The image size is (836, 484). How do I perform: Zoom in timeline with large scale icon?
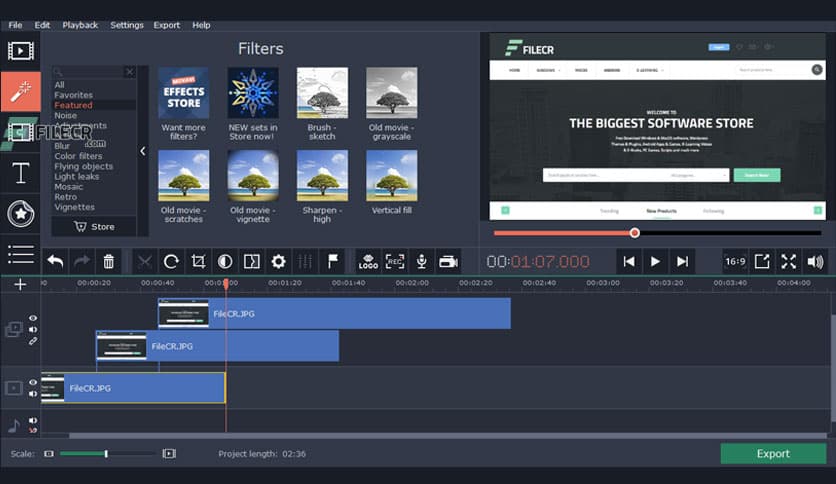(x=169, y=454)
